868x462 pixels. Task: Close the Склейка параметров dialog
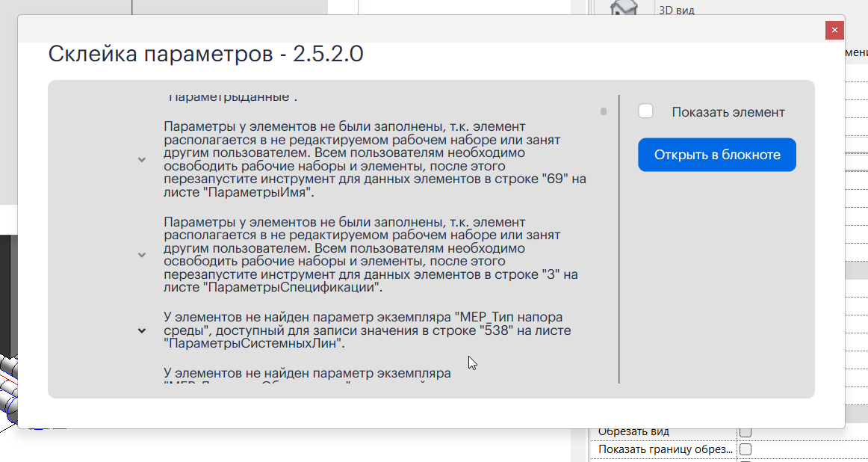[834, 30]
